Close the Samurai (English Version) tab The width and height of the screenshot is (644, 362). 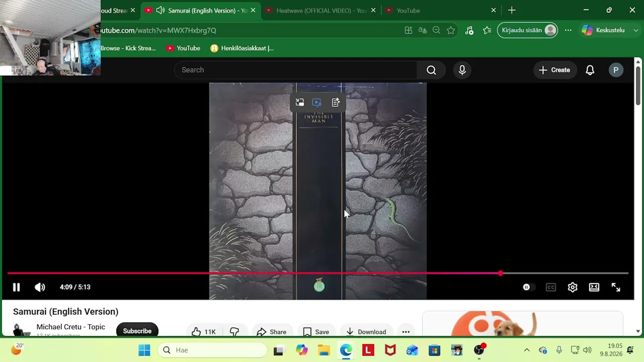click(x=253, y=11)
